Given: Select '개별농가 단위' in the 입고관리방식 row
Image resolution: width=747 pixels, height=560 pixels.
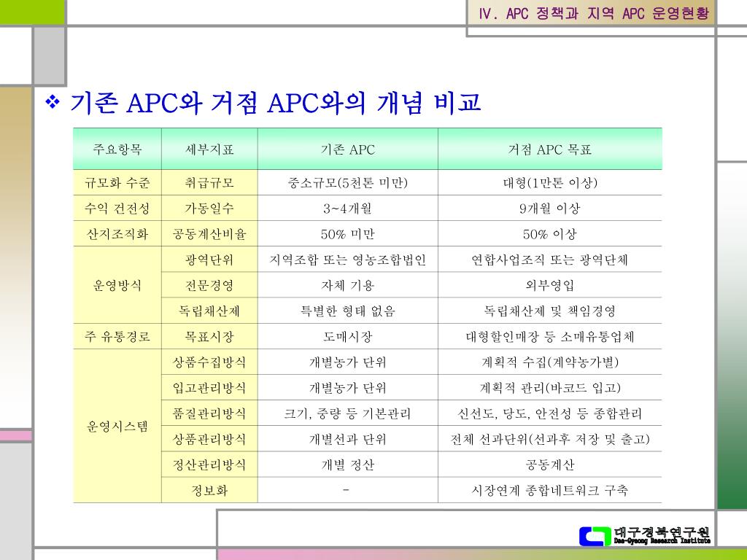Looking at the screenshot, I should (x=348, y=388).
